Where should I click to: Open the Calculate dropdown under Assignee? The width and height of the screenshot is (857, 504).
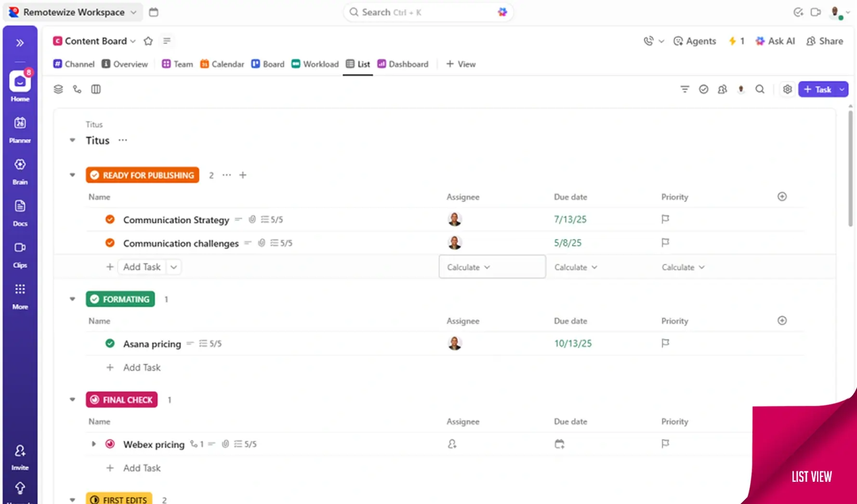pyautogui.click(x=468, y=267)
